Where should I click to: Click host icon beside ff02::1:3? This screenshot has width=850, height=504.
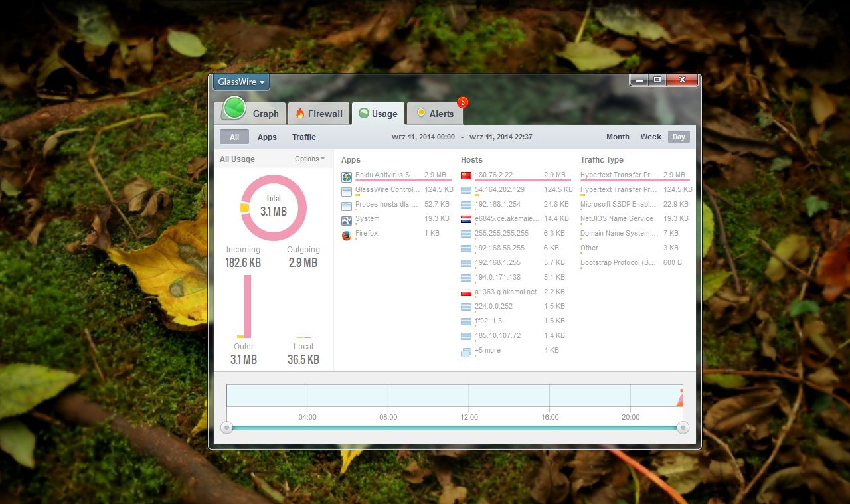466,322
